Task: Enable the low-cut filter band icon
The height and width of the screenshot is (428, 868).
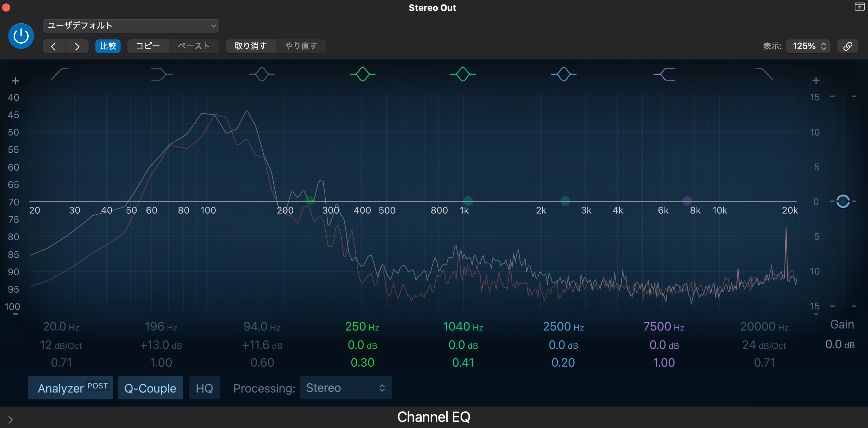Action: tap(60, 74)
